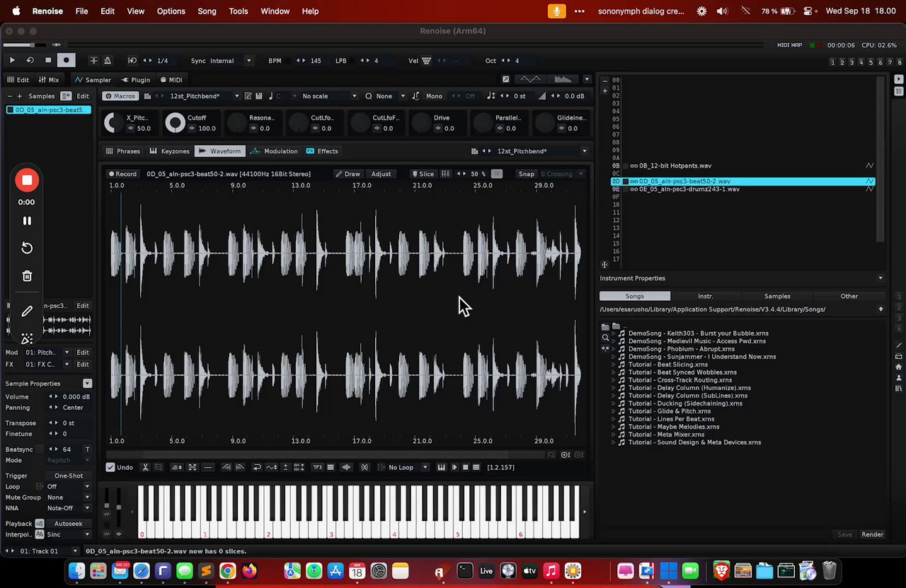Open the Keyzones section
906x588 pixels.
tap(170, 151)
